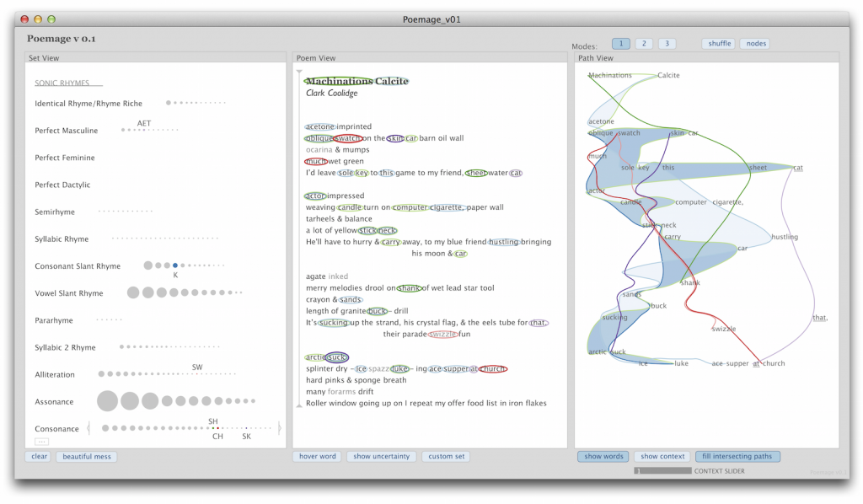This screenshot has width=863, height=504.
Task: Switch to mode 2
Action: click(644, 44)
